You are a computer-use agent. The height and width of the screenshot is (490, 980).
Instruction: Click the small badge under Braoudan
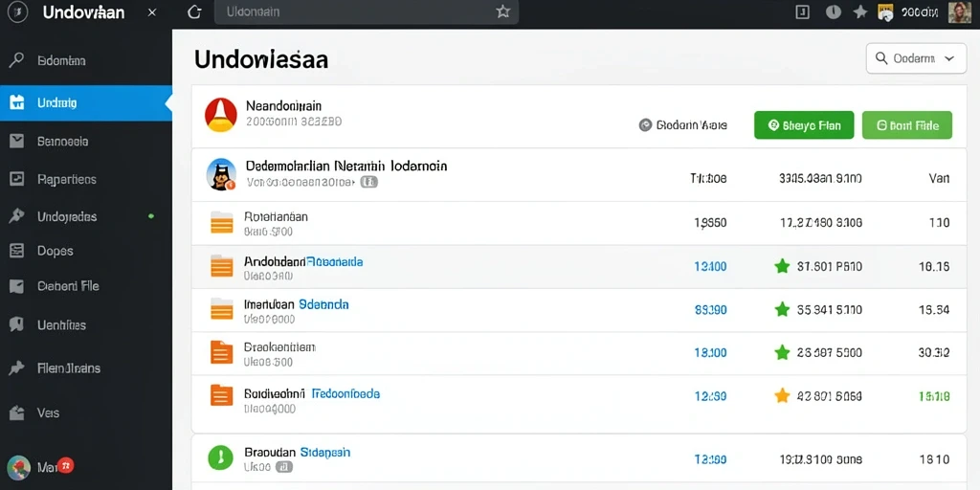point(283,467)
